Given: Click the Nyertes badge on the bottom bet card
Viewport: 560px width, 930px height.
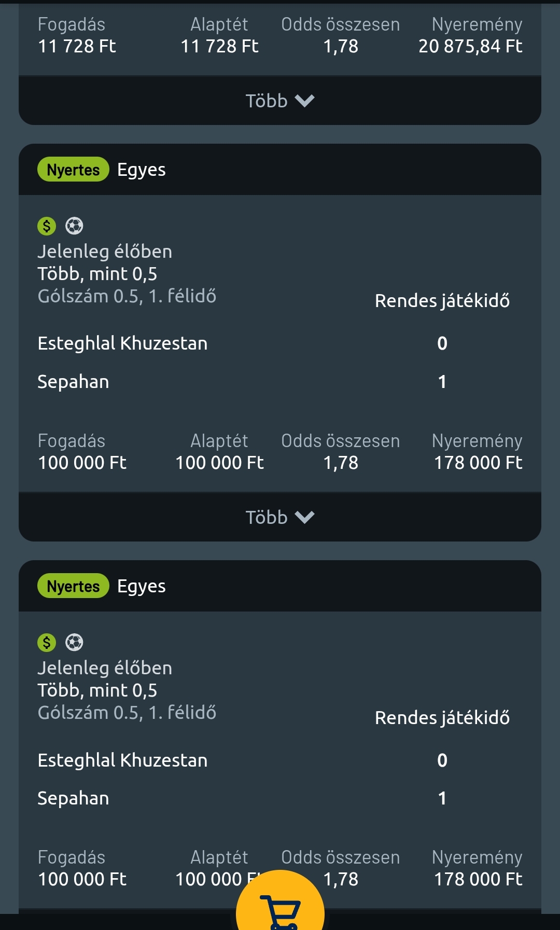Looking at the screenshot, I should click(x=73, y=586).
